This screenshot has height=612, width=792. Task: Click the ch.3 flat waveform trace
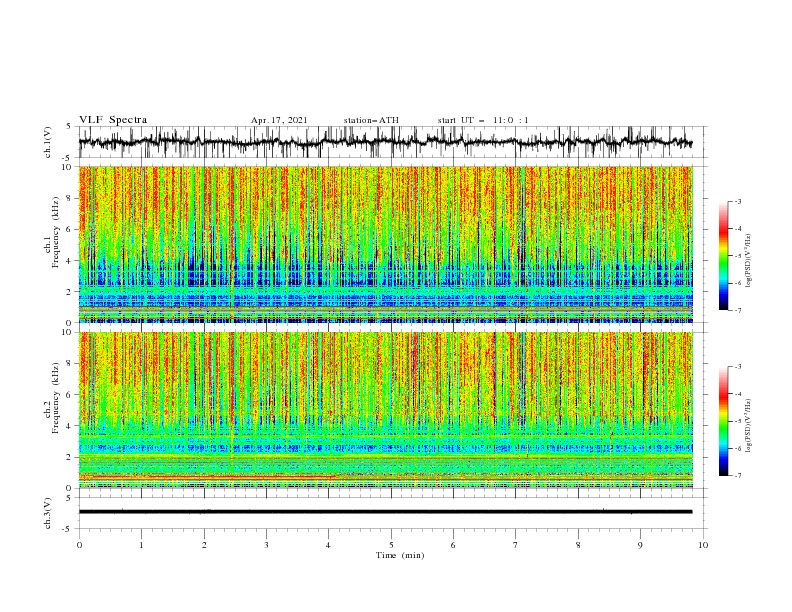click(385, 512)
